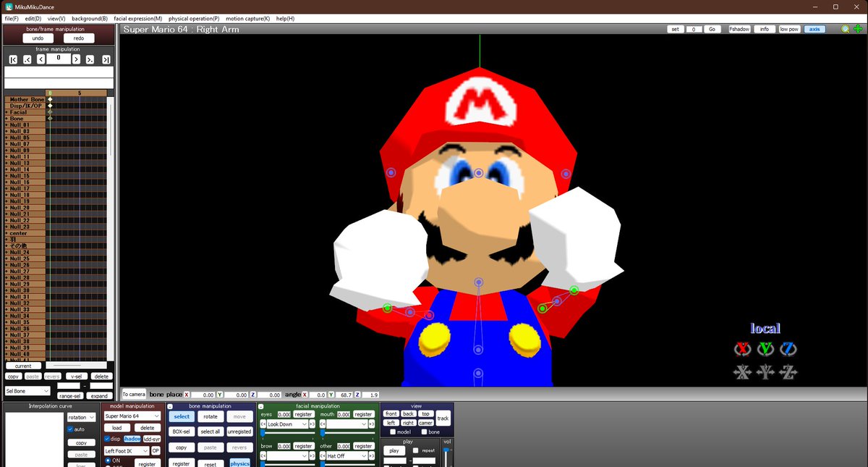Click Mother Bone keyframe diamond at frame 0
868x467 pixels.
pos(50,99)
